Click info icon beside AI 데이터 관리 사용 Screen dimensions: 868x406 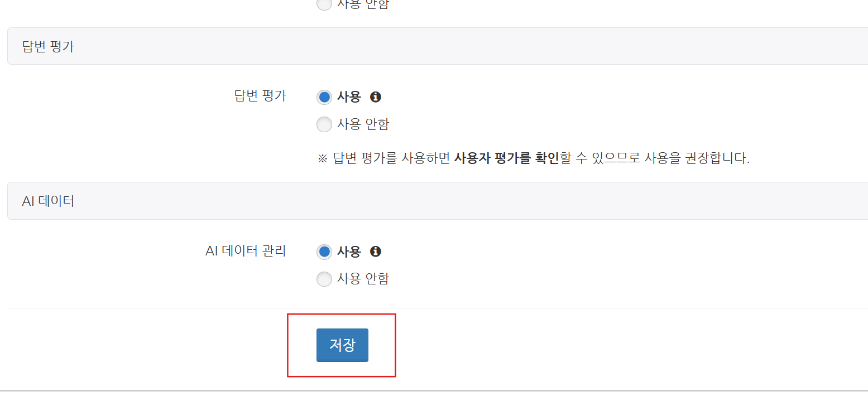376,252
